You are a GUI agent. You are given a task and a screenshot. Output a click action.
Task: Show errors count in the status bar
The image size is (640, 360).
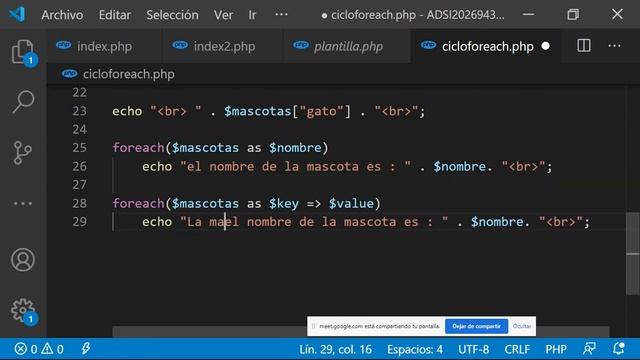pyautogui.click(x=26, y=349)
